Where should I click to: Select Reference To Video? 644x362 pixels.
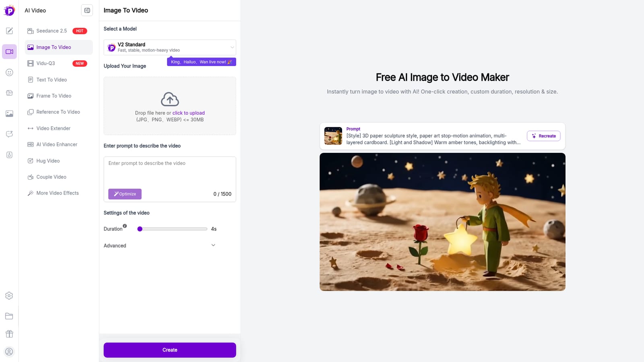click(59, 112)
